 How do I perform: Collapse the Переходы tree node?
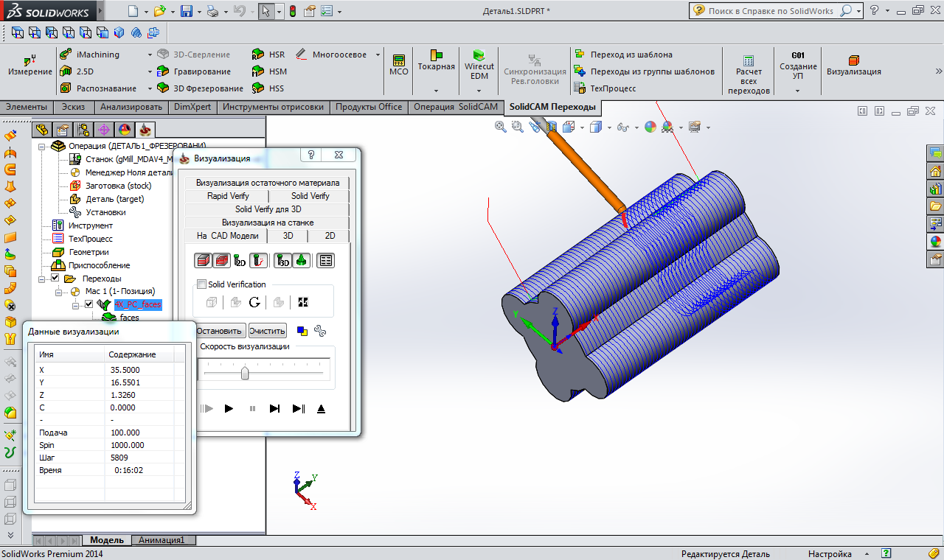(x=43, y=279)
